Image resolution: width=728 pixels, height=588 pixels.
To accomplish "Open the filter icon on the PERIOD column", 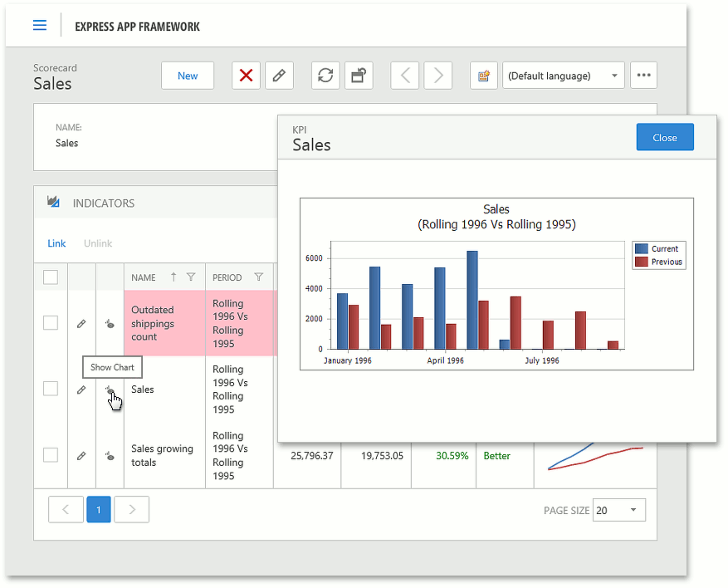I will (x=260, y=277).
